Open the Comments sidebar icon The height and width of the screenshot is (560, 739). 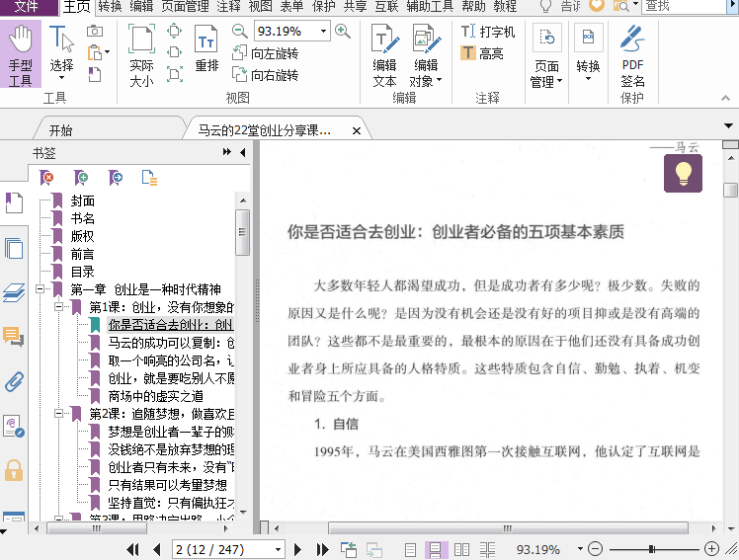pyautogui.click(x=14, y=337)
